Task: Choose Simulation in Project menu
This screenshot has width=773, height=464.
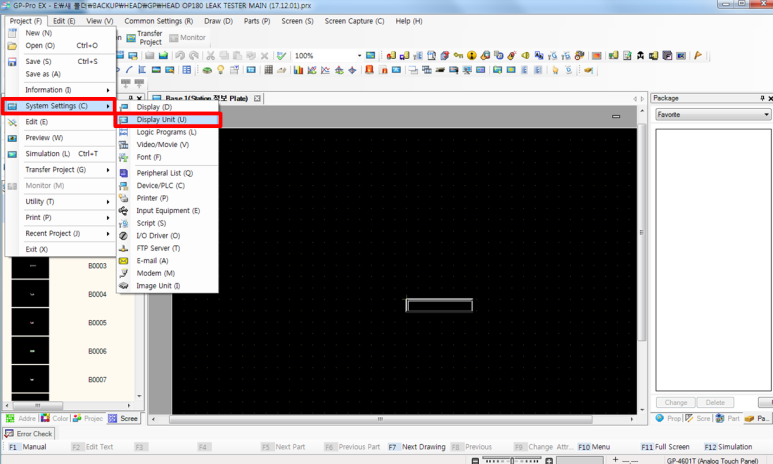Action: 60,154
